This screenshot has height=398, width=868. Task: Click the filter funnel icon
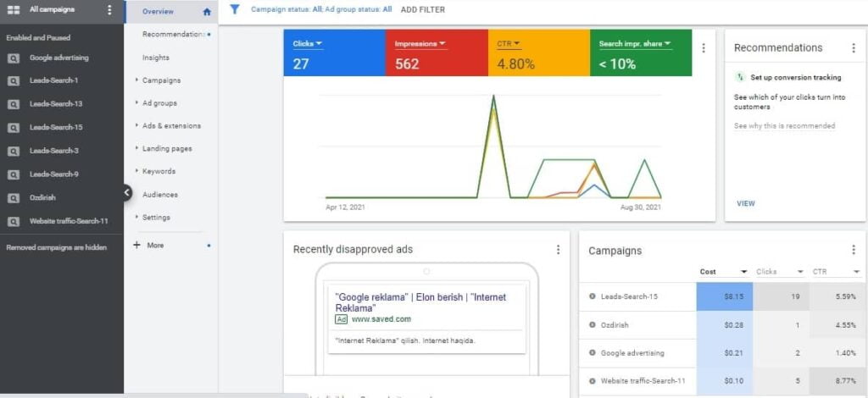point(235,9)
